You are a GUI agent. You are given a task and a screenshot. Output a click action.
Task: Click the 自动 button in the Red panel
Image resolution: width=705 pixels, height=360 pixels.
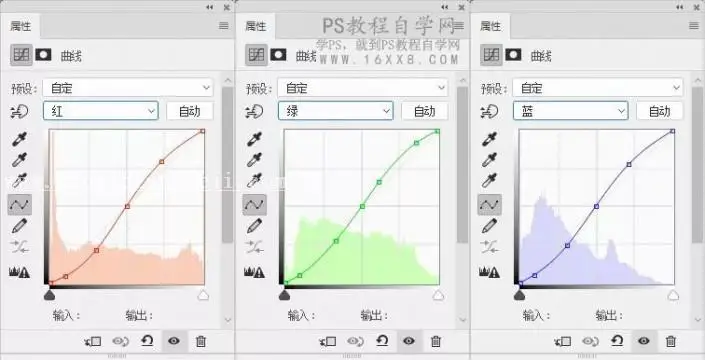190,111
